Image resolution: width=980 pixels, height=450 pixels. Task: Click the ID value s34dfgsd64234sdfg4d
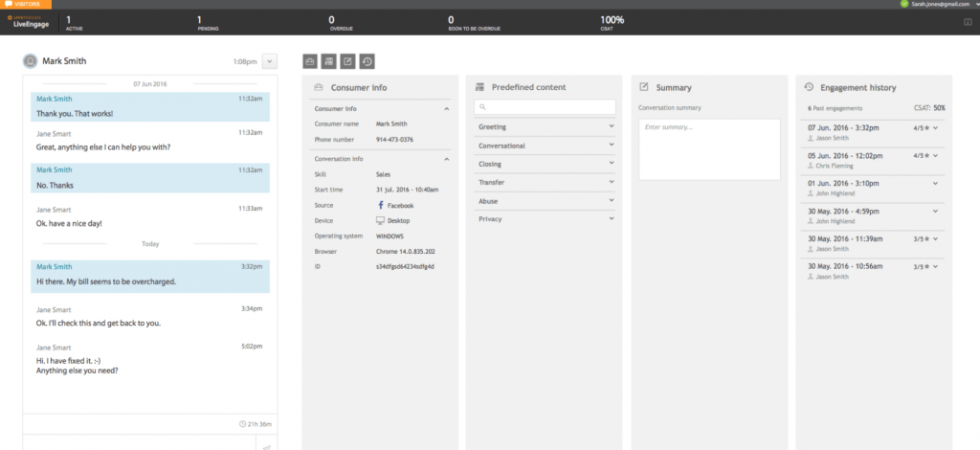click(x=405, y=266)
